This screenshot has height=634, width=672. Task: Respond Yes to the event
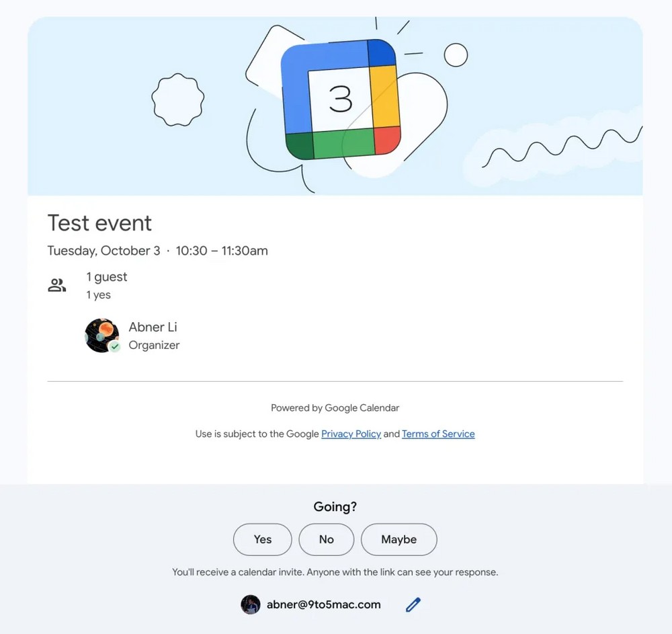click(263, 539)
